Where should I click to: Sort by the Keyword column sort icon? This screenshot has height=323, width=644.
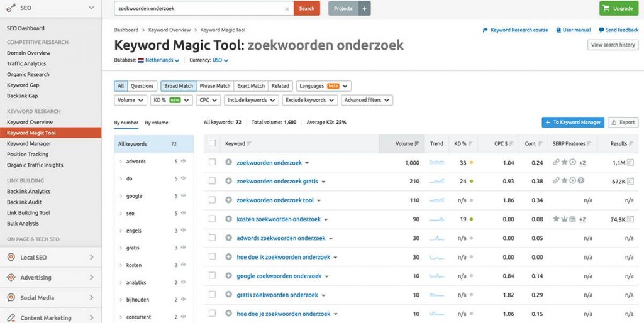(249, 144)
